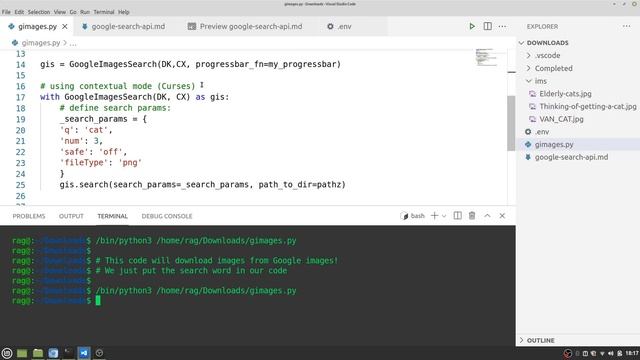Open network indicator in system tray
This screenshot has height=360, width=640.
click(x=602, y=353)
